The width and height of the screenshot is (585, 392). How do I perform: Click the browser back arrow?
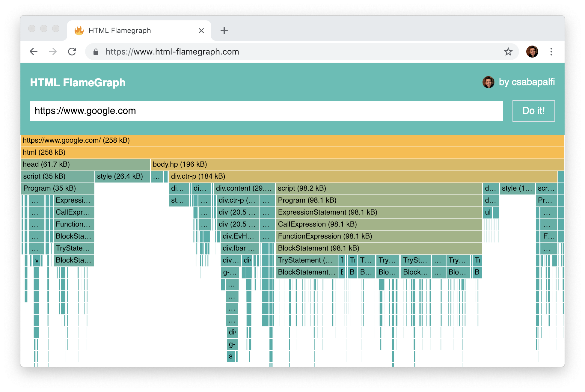(x=34, y=52)
